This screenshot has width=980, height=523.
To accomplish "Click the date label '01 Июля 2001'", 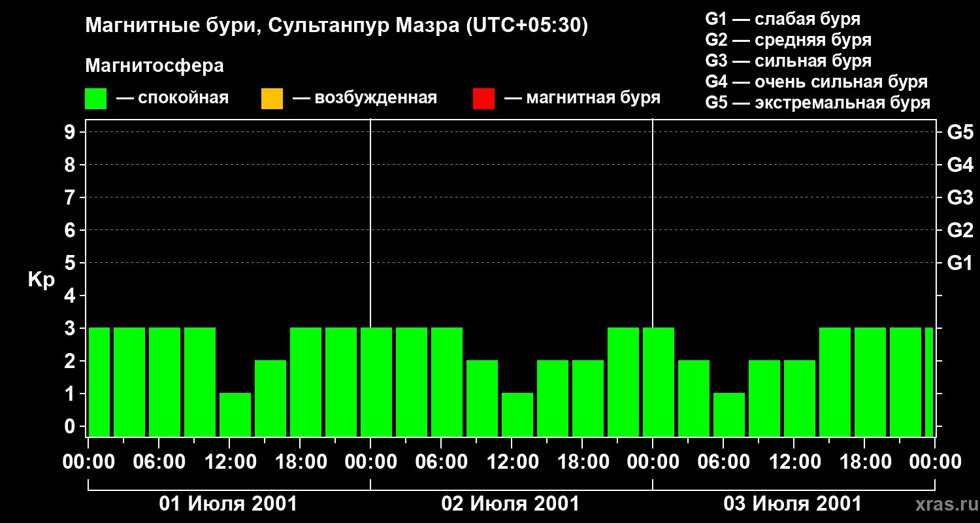I will click(229, 504).
